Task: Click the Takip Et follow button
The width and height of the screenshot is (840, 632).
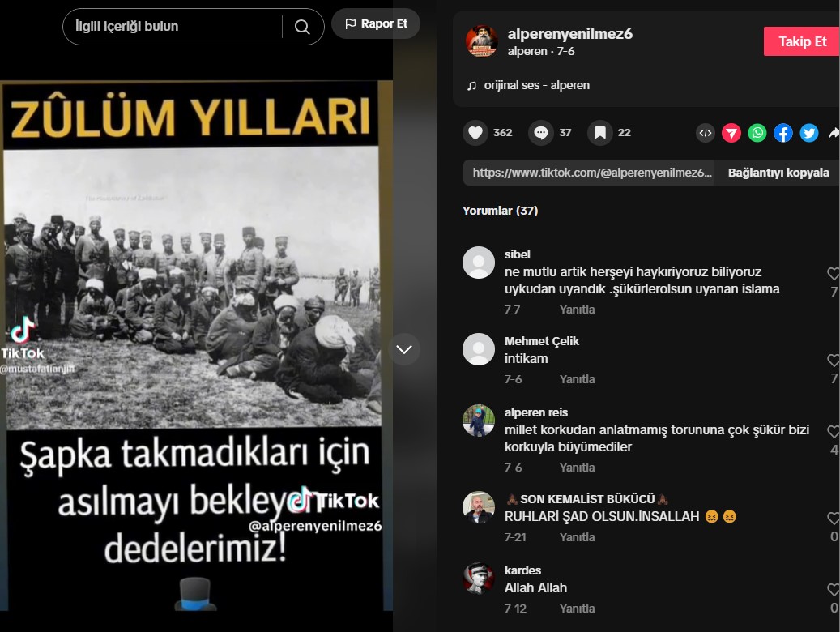Action: (801, 41)
